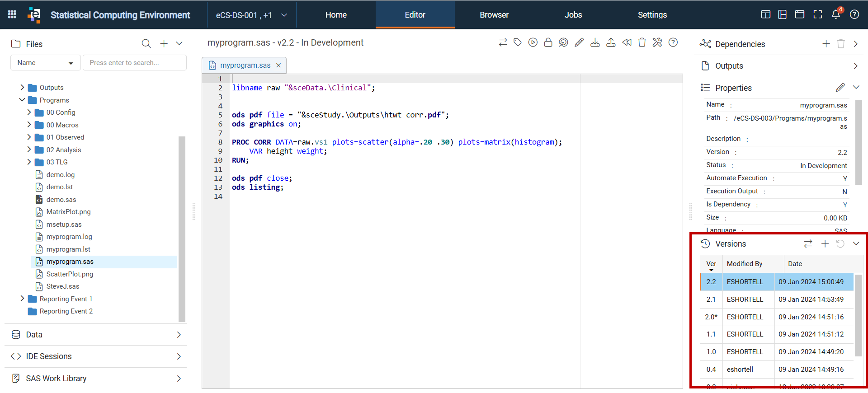This screenshot has width=868, height=393.
Task: Click the trash icon in editor toolbar
Action: 642,42
